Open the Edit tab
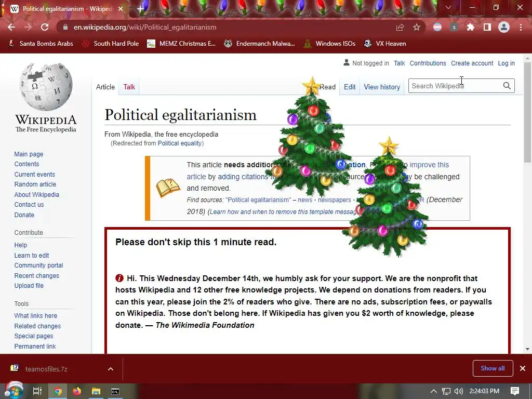The image size is (532, 399). point(350,87)
